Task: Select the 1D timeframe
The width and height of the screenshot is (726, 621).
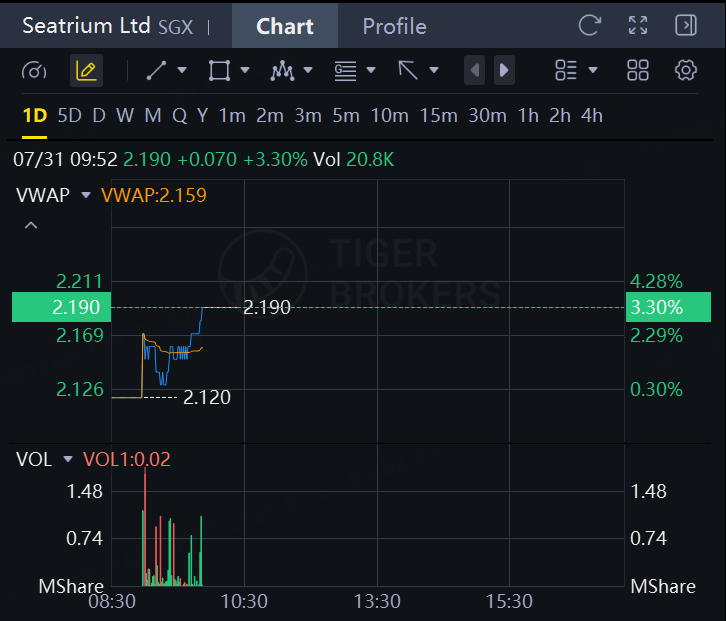Action: (x=35, y=116)
